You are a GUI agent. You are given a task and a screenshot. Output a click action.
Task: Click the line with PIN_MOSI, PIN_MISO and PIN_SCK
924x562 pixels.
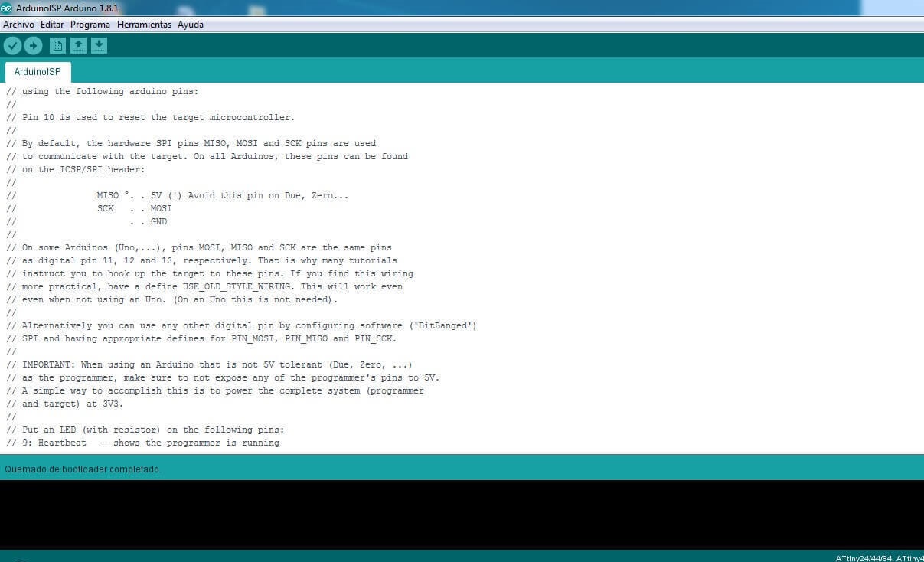[x=202, y=338]
